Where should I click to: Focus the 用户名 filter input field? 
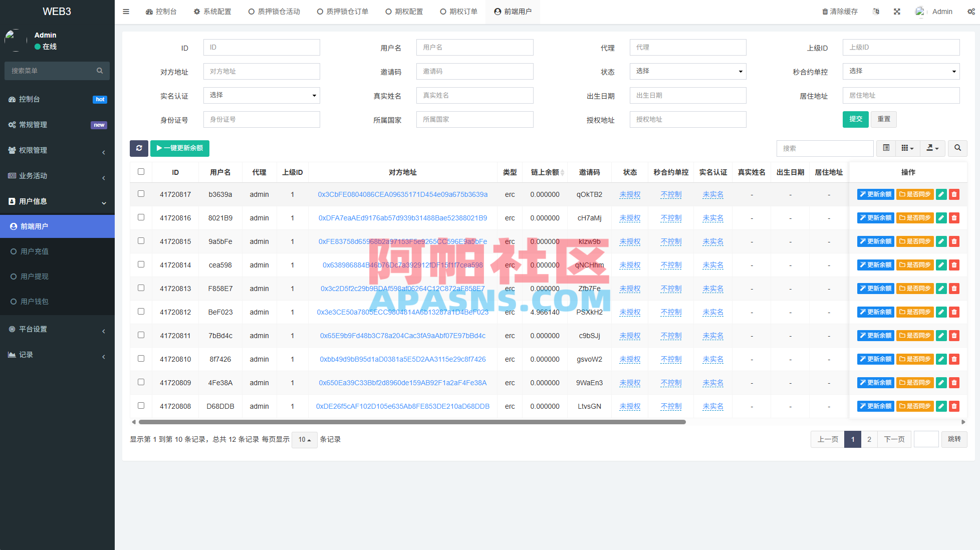point(474,47)
